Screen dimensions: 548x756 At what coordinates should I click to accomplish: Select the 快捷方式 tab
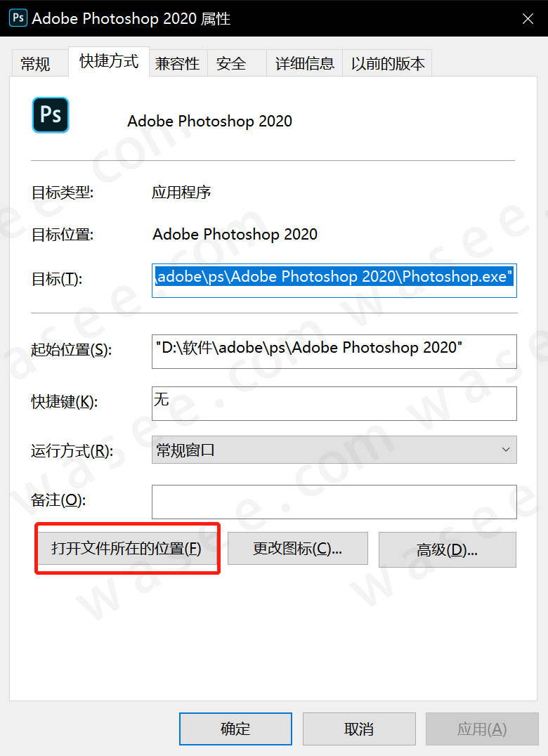[109, 61]
